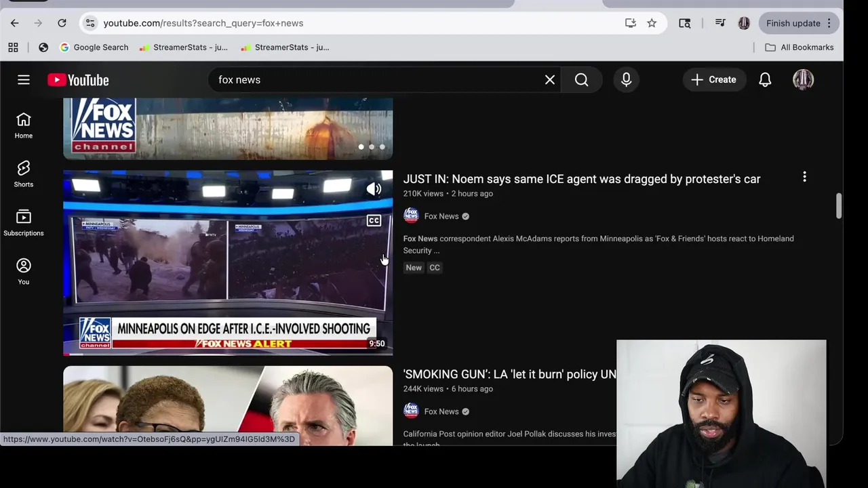Open the Minneapolis ICE shooting video thumbnail
This screenshot has width=868, height=488.
tap(228, 262)
